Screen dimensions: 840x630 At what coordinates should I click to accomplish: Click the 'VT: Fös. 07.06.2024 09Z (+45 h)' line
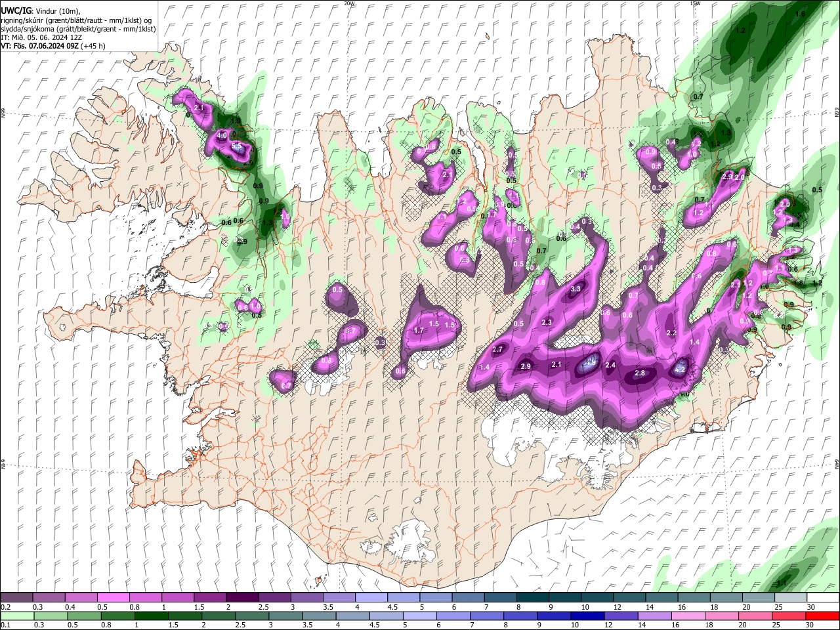pyautogui.click(x=52, y=46)
